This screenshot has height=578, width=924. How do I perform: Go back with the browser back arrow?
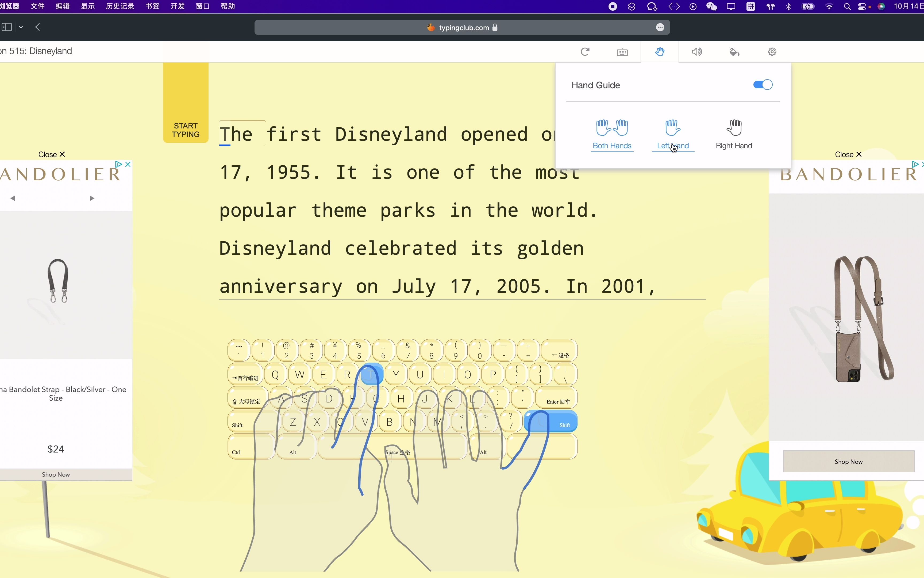pyautogui.click(x=37, y=27)
